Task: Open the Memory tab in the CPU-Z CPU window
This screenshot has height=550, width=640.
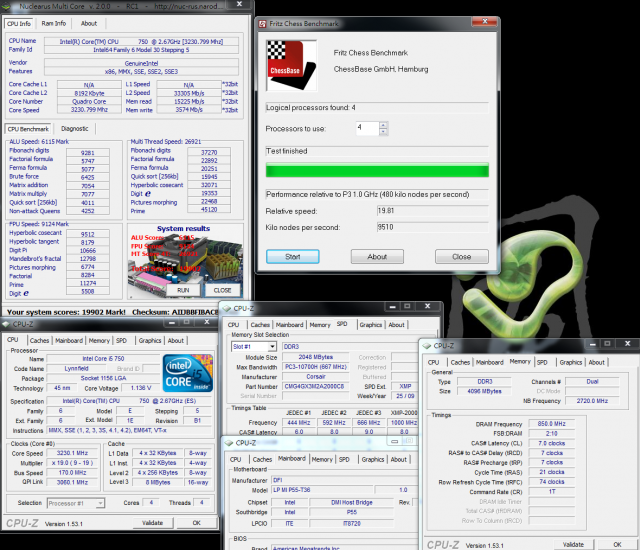Action: click(99, 340)
